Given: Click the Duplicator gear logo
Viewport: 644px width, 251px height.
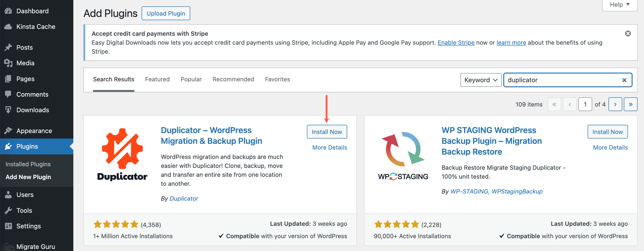Looking at the screenshot, I should tap(122, 150).
